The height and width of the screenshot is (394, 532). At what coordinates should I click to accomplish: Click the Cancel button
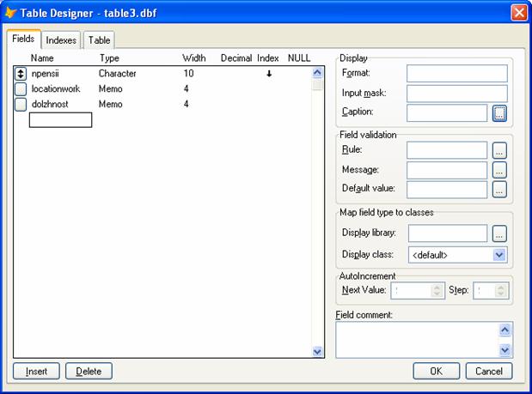point(489,372)
